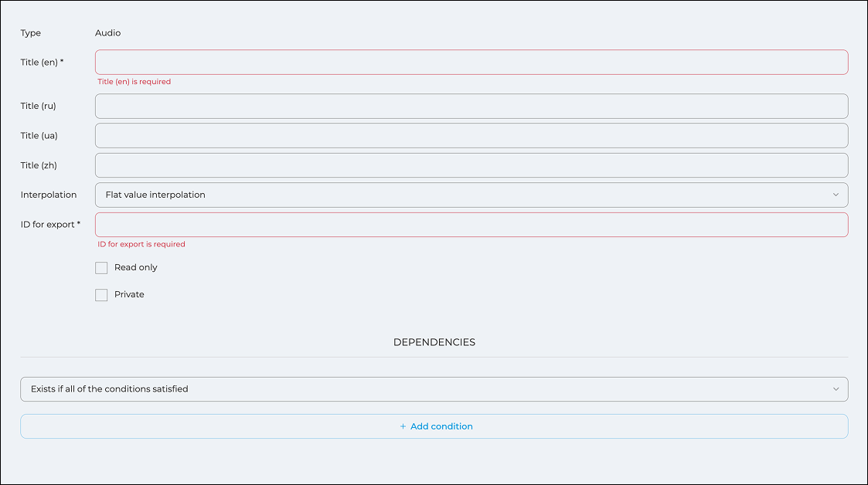Click the 'ID for export is required' error text
This screenshot has height=485, width=868.
click(x=141, y=244)
